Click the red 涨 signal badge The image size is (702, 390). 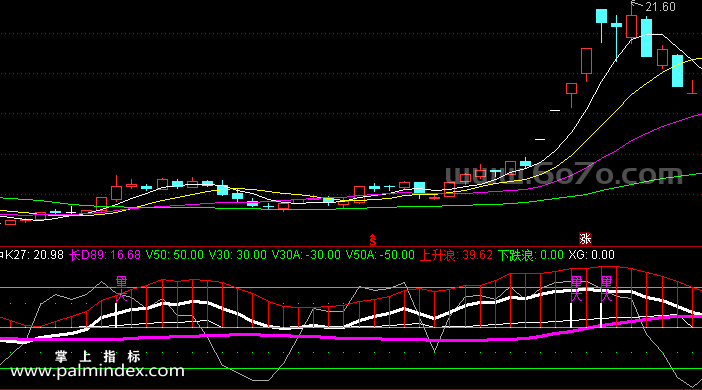pyautogui.click(x=585, y=239)
